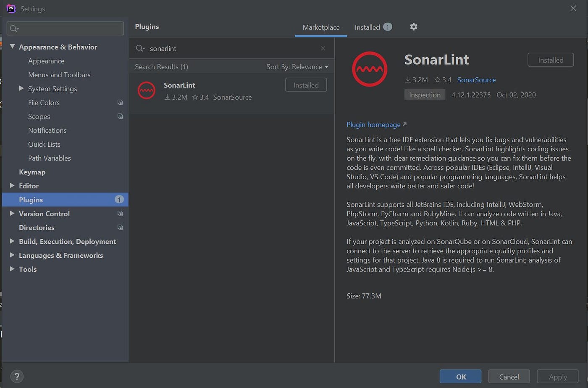Select Path Variables settings

click(50, 158)
